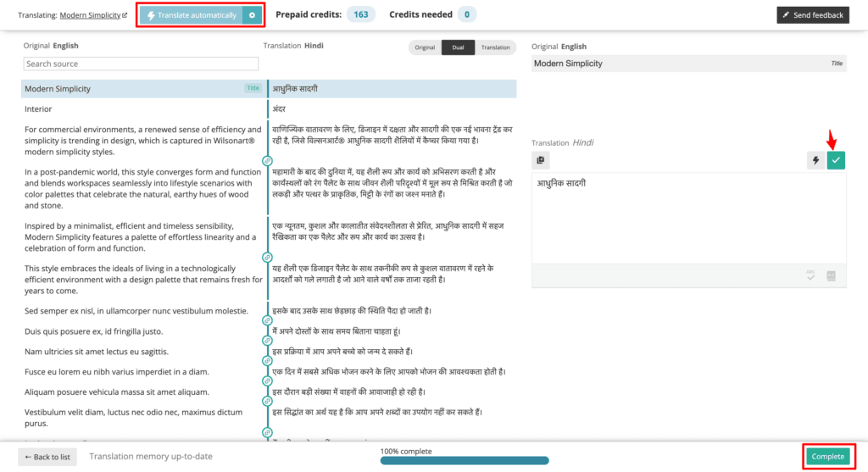
Task: Click copy original text icon
Action: (x=541, y=160)
